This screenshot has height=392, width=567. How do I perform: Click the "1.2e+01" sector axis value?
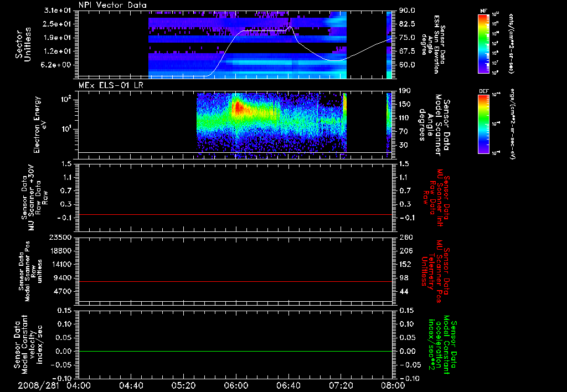(58, 51)
